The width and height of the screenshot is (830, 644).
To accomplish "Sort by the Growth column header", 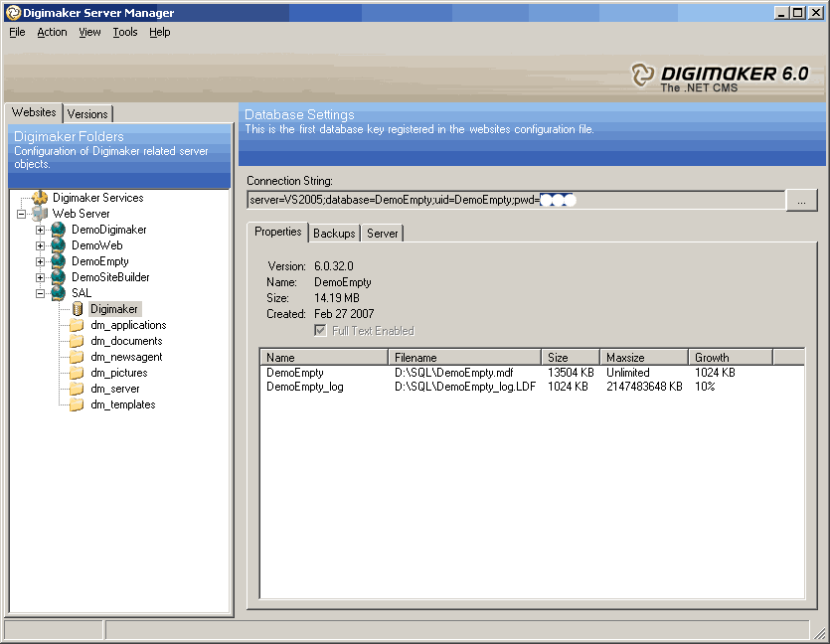I will point(731,358).
